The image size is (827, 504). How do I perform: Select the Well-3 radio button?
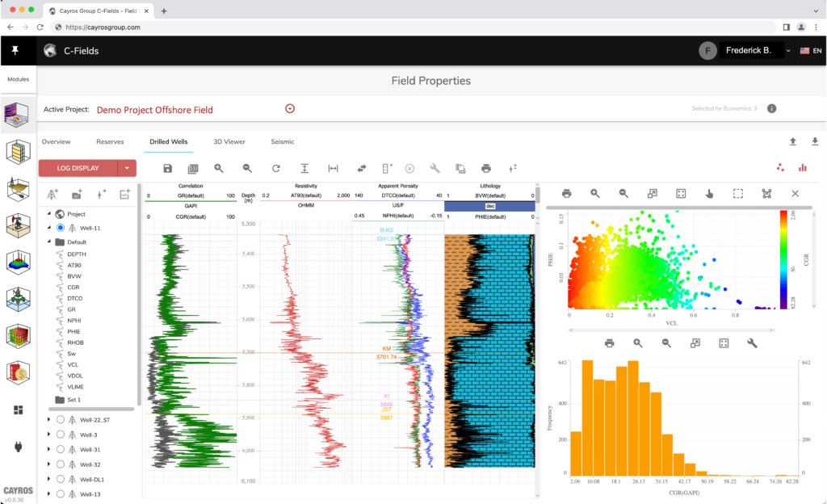61,435
